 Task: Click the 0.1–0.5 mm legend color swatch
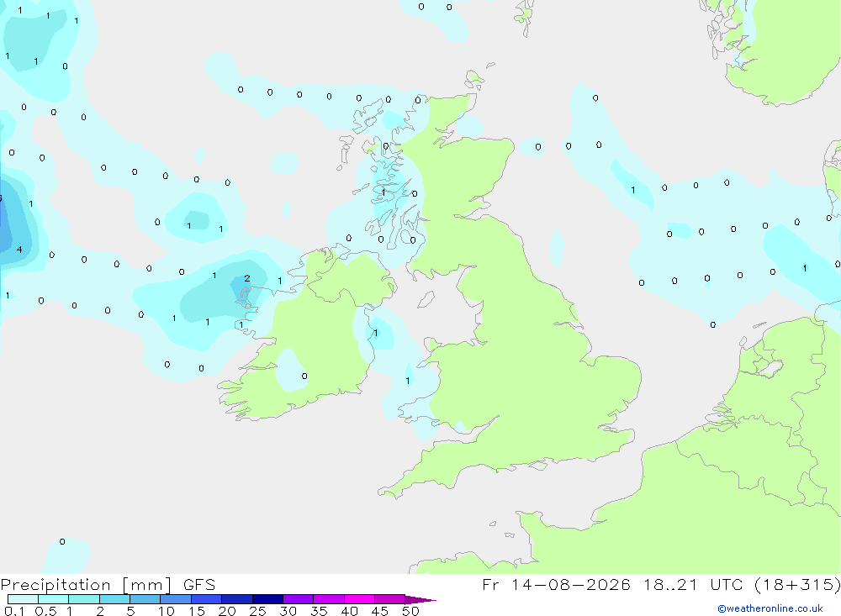click(x=23, y=599)
